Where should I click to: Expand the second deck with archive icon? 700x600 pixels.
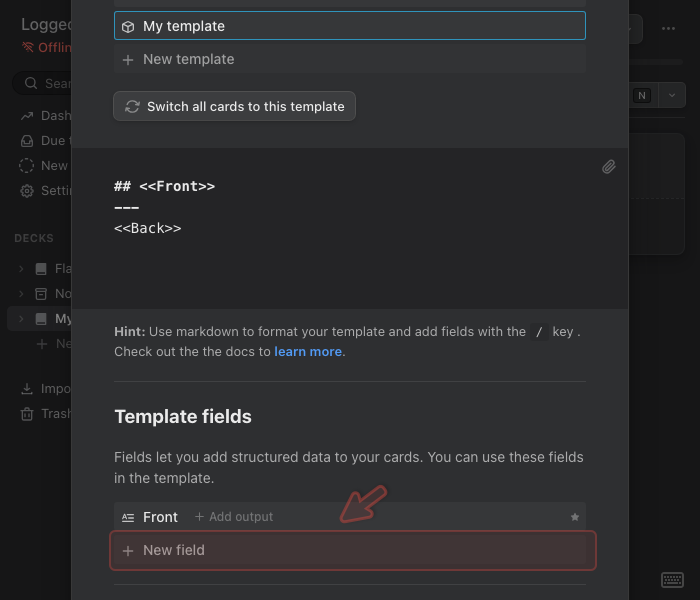coord(21,294)
